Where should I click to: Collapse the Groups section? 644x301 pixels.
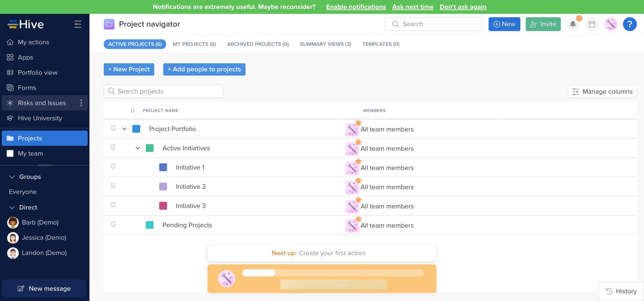click(x=12, y=177)
